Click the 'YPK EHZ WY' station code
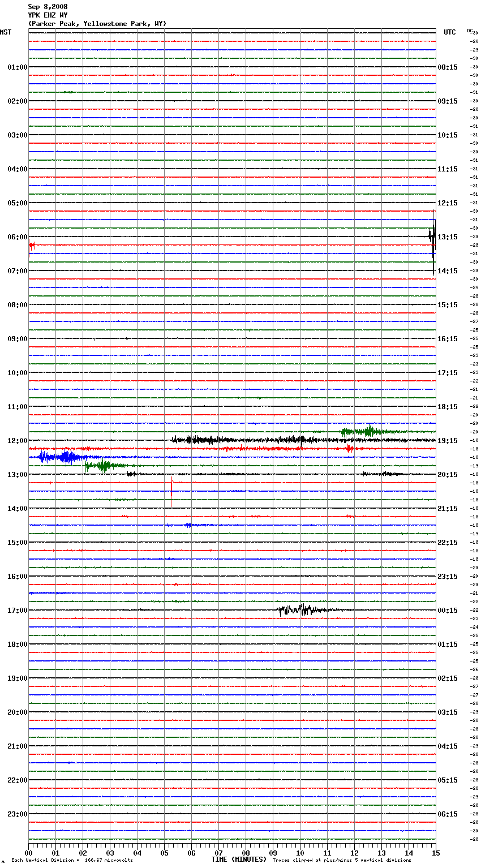Image resolution: width=481 pixels, height=868 pixels. [48, 15]
